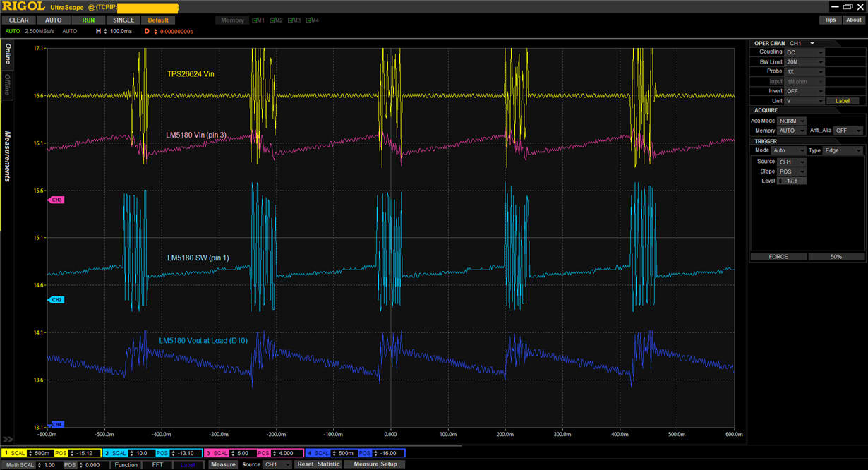
Task: Toggle the M1 memory checkbox
Action: (258, 20)
